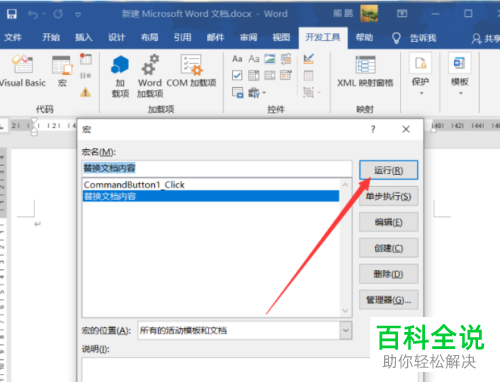The image size is (500, 382).
Task: Click the Save icon in title bar
Action: pyautogui.click(x=12, y=14)
